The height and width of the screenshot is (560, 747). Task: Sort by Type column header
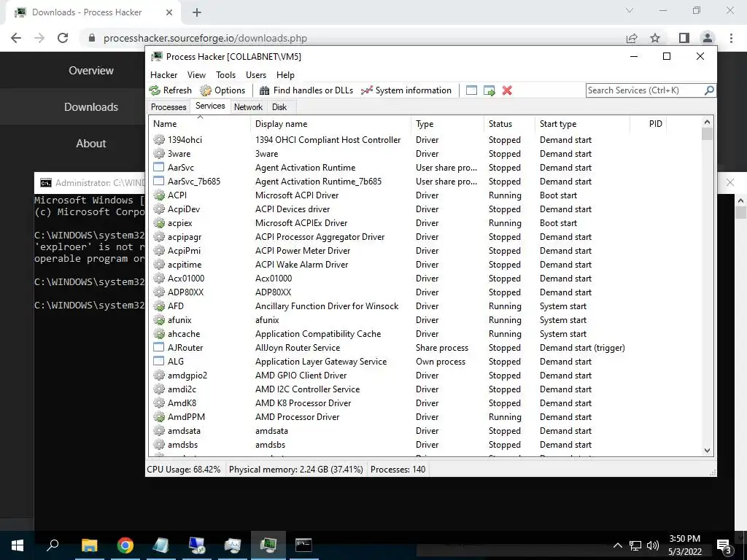(x=447, y=124)
